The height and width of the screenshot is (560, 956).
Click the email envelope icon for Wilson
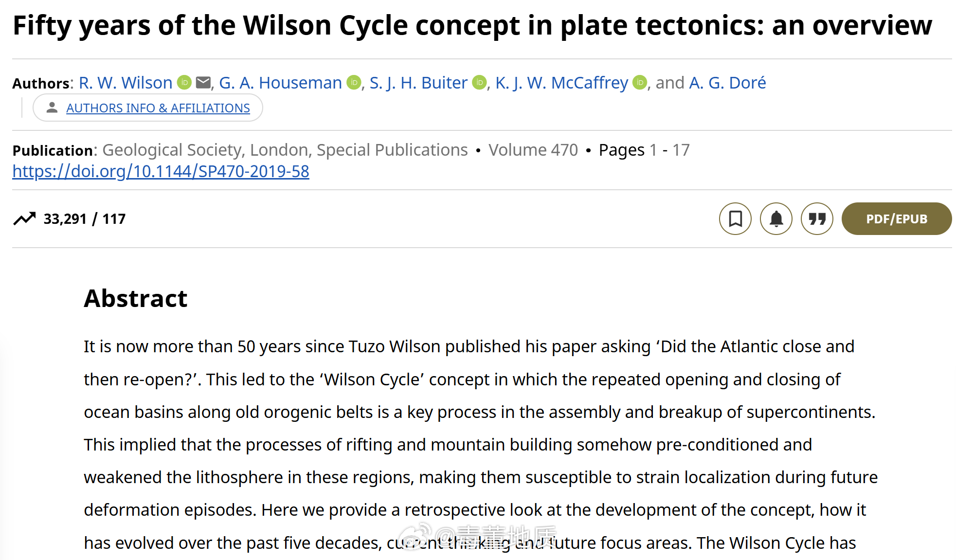coord(203,83)
